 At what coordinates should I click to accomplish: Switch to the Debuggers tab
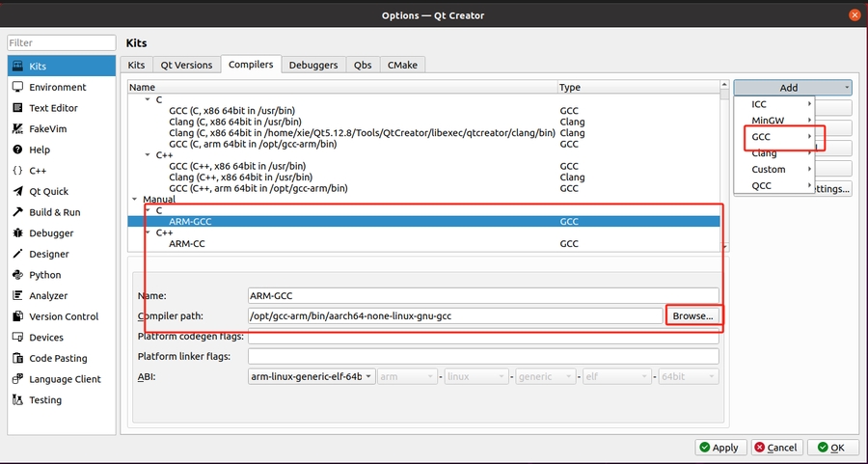pyautogui.click(x=312, y=65)
